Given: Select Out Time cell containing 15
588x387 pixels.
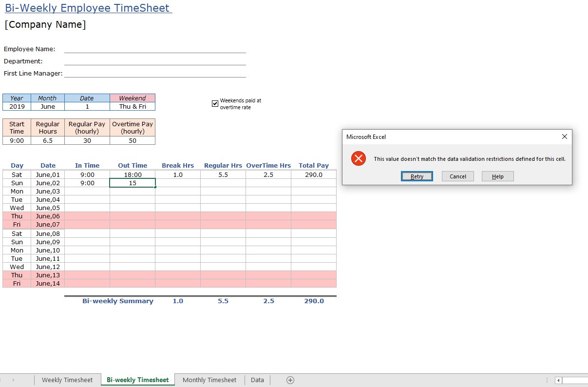Looking at the screenshot, I should point(133,183).
